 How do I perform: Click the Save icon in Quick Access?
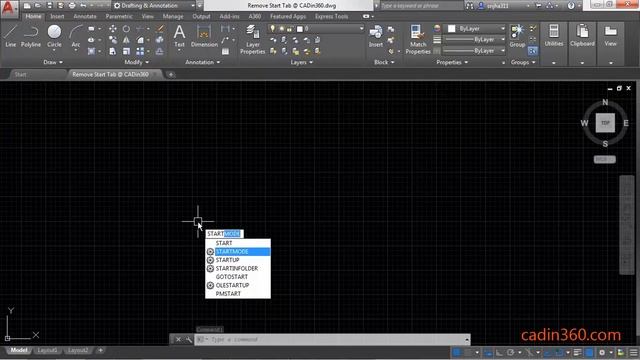(x=49, y=6)
